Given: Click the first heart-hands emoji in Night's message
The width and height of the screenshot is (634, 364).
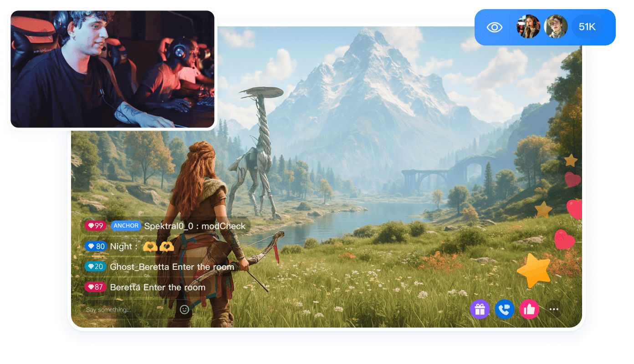Looking at the screenshot, I should point(150,246).
